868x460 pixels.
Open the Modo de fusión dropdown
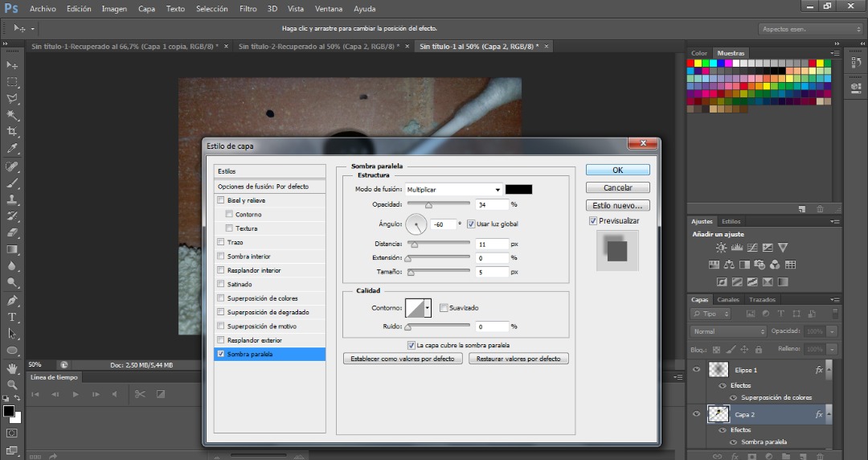coord(453,190)
